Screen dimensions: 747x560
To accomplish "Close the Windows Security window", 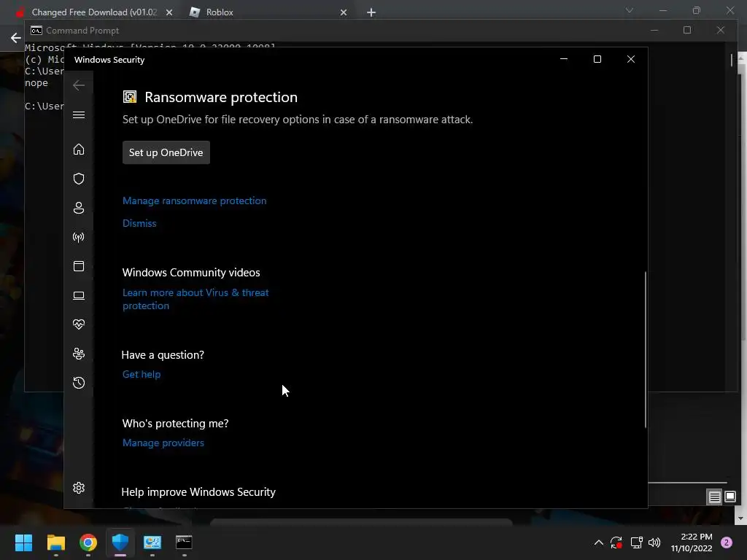I will (x=631, y=59).
